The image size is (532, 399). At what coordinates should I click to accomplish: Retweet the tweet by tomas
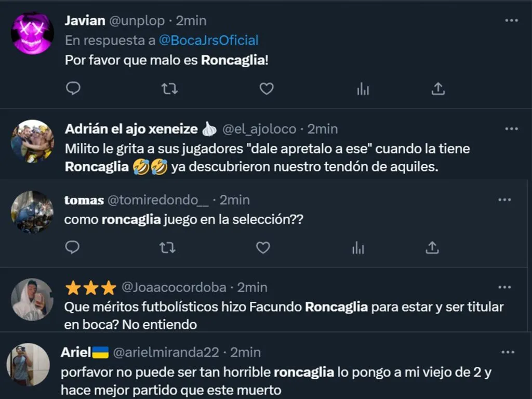coord(167,248)
